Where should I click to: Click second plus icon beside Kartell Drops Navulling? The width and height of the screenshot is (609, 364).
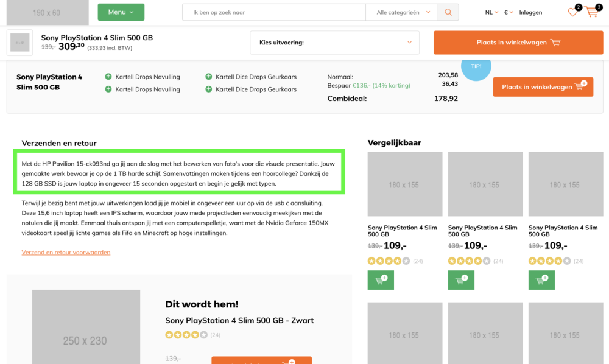[108, 89]
